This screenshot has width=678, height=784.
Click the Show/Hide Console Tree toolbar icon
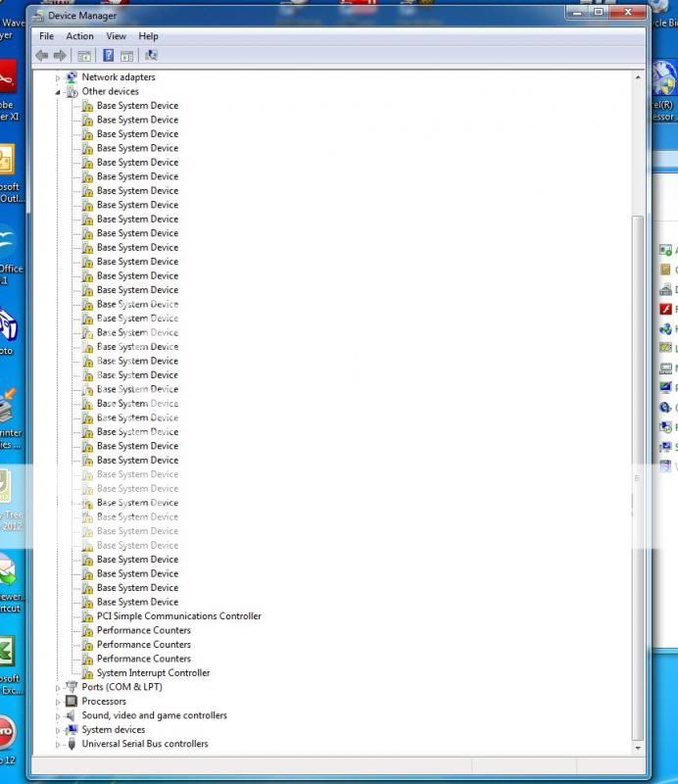[x=84, y=56]
